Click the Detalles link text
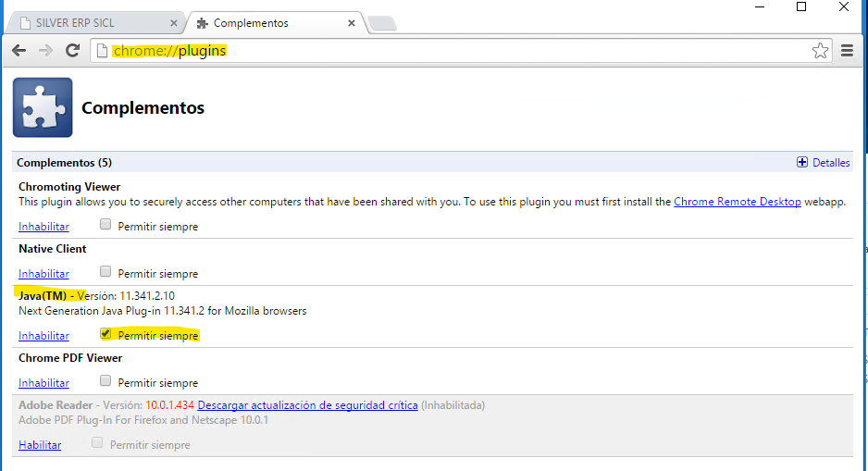The height and width of the screenshot is (471, 868). click(x=831, y=163)
